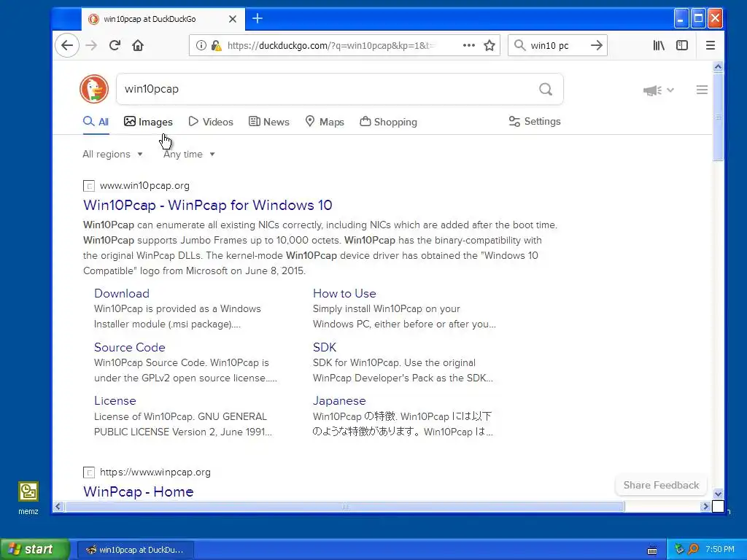The width and height of the screenshot is (747, 560).
Task: Open the How to Use sitelink
Action: click(x=344, y=293)
